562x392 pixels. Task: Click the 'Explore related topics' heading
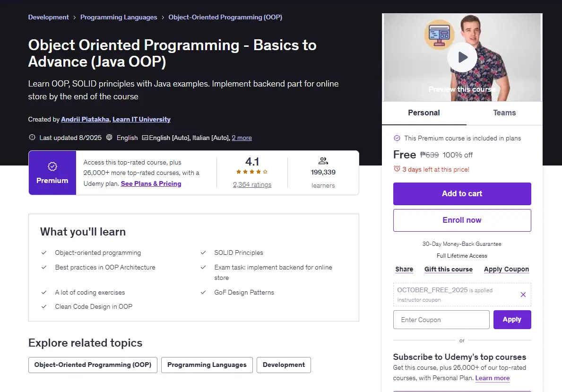85,343
